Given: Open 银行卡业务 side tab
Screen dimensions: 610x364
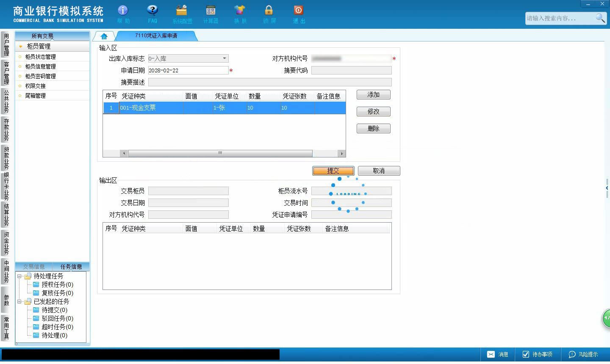Looking at the screenshot, I should [x=6, y=186].
